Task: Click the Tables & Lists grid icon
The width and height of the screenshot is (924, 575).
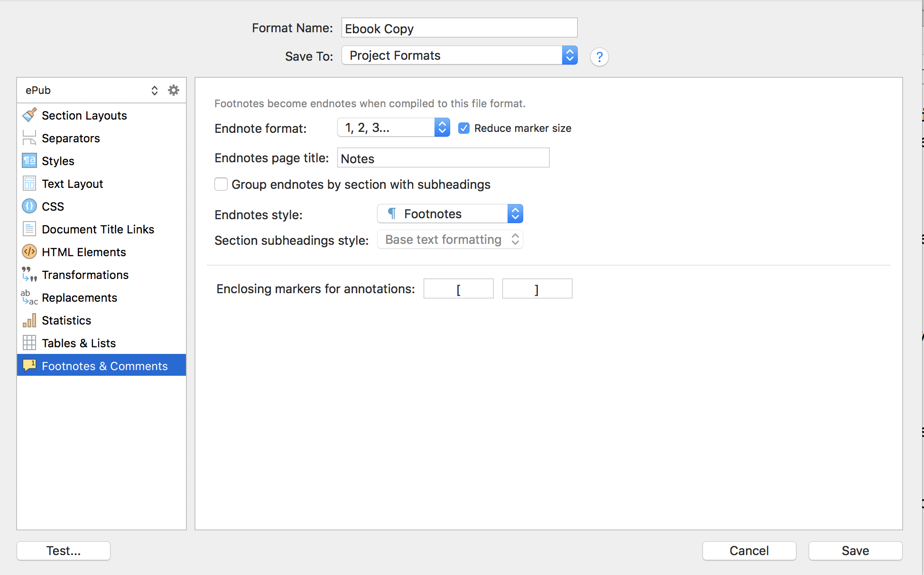Action: [x=29, y=343]
